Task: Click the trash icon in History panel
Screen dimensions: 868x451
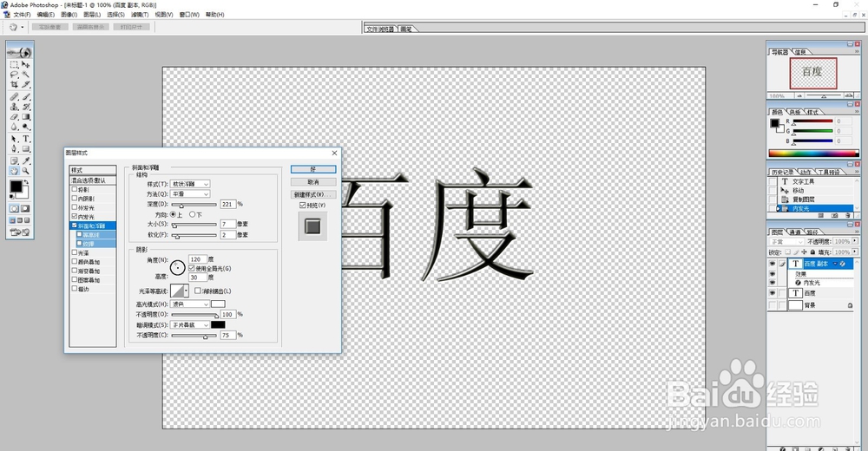Action: 847,215
